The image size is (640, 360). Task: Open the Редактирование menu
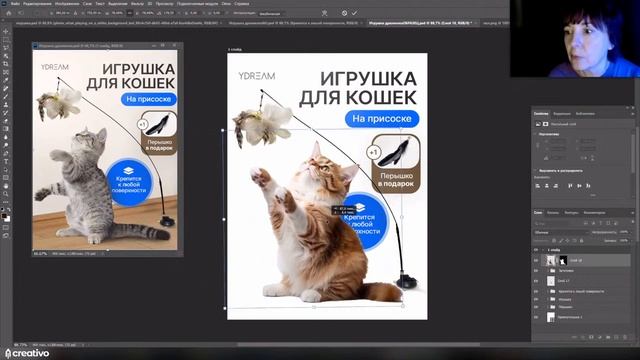point(37,3)
